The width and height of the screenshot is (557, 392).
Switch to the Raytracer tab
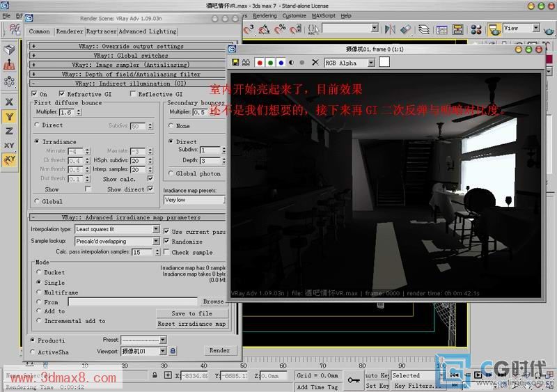(x=101, y=31)
